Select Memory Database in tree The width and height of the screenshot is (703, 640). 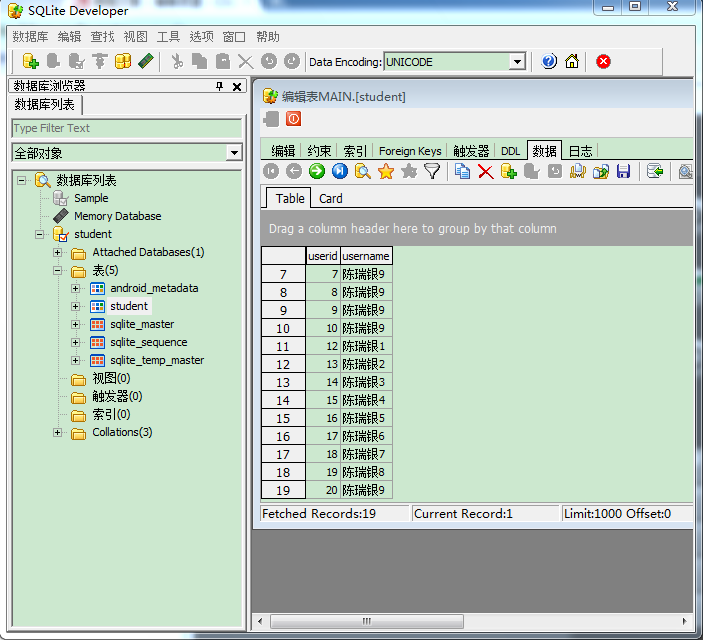tap(118, 216)
